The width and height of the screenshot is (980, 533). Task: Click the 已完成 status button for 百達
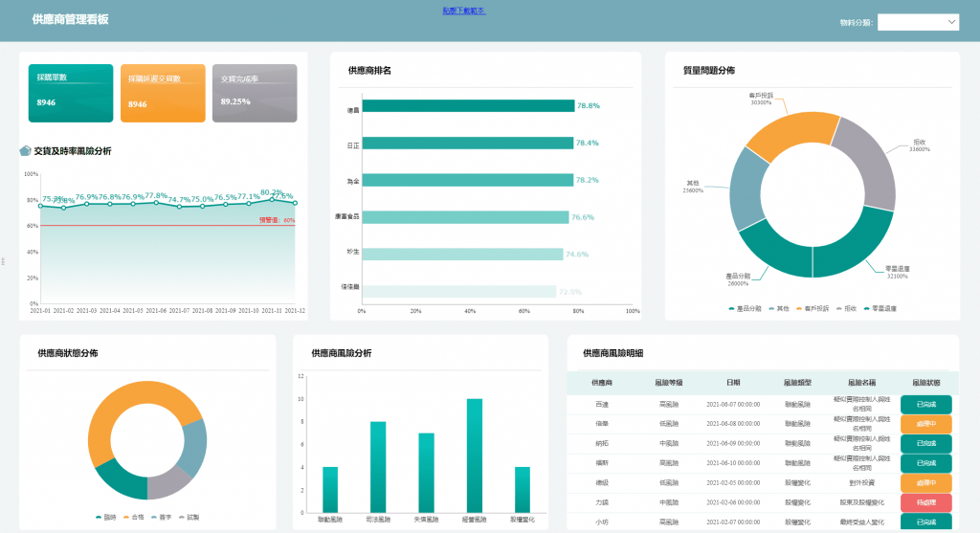926,404
